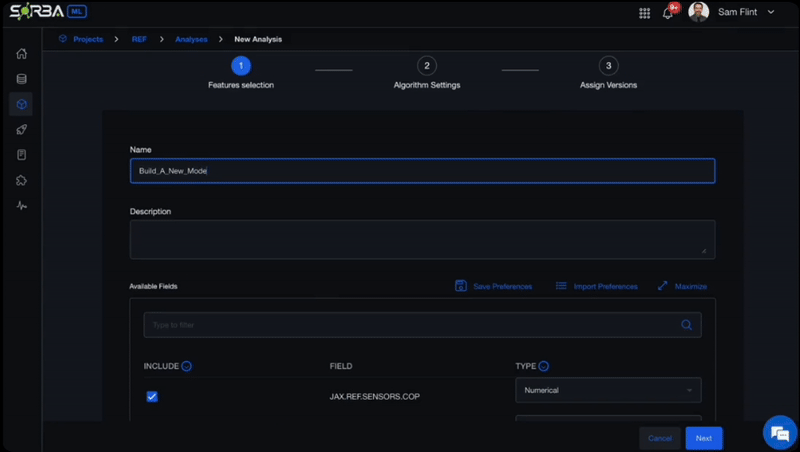800x452 pixels.
Task: Click into the Description text area
Action: [x=422, y=239]
